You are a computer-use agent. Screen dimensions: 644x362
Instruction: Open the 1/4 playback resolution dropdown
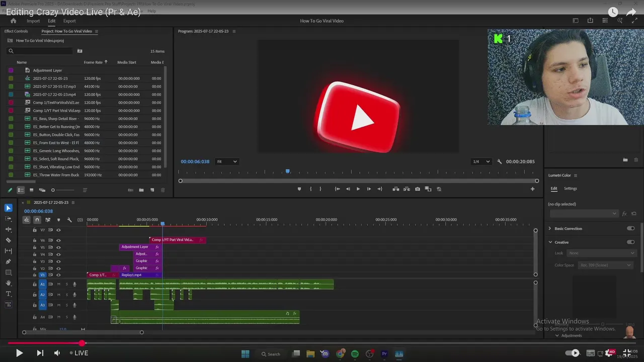click(x=481, y=162)
